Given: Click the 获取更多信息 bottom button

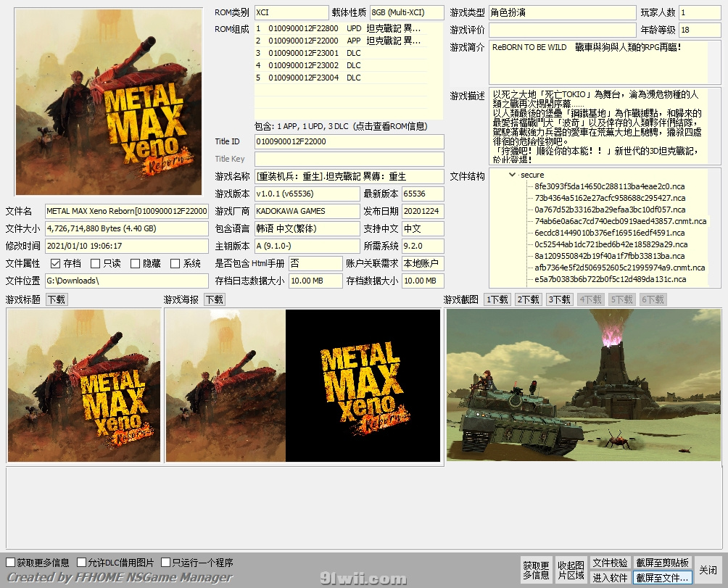Looking at the screenshot, I should tap(537, 571).
